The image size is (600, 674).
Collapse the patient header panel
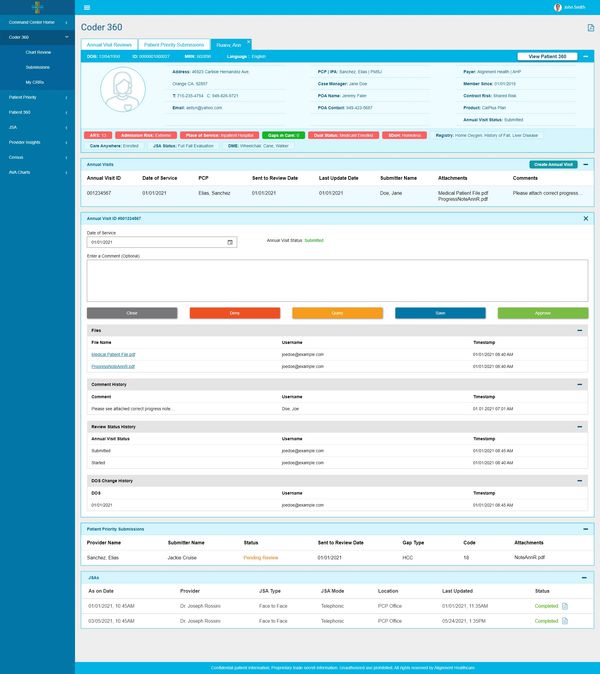click(x=585, y=57)
